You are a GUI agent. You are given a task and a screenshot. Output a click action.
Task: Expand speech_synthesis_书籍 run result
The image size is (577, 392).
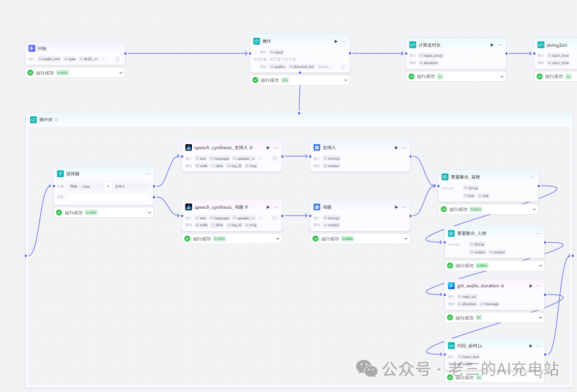pyautogui.click(x=278, y=239)
